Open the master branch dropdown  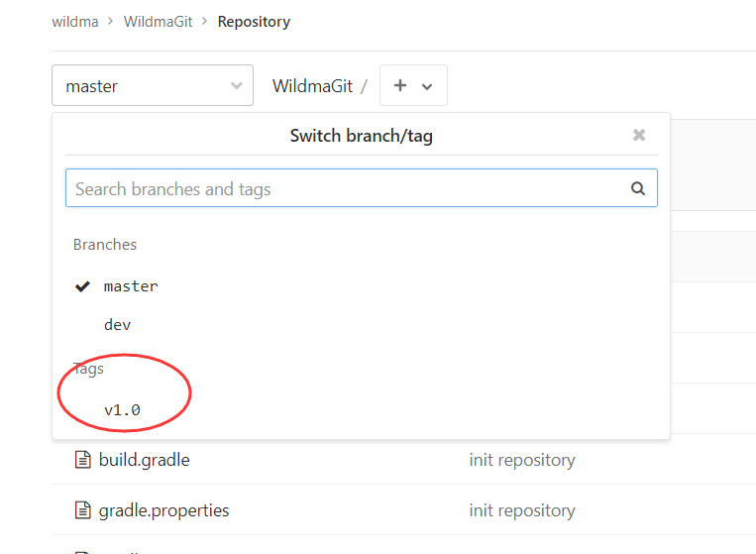153,85
